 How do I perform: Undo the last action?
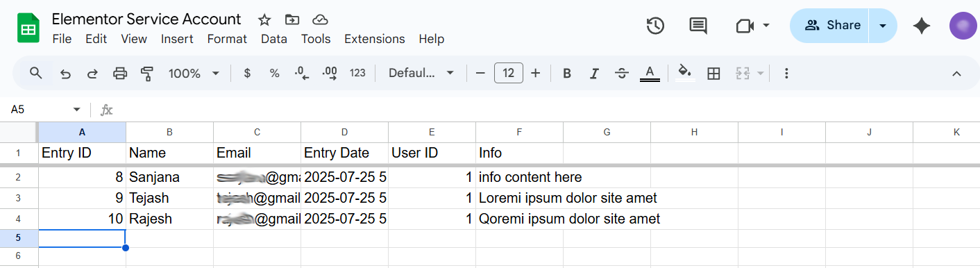[x=65, y=73]
